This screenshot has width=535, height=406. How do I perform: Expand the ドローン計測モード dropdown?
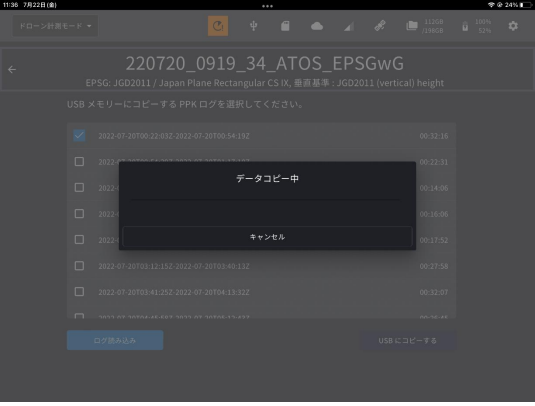[55, 26]
